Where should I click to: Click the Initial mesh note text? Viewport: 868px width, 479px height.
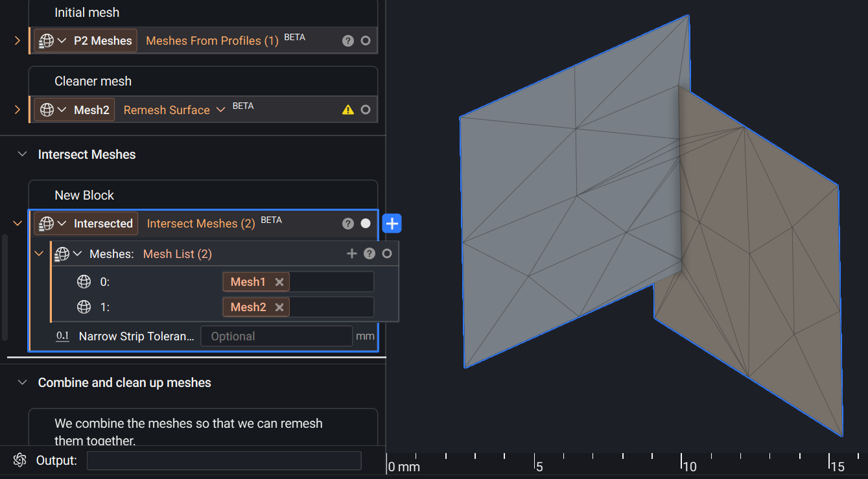tap(87, 13)
